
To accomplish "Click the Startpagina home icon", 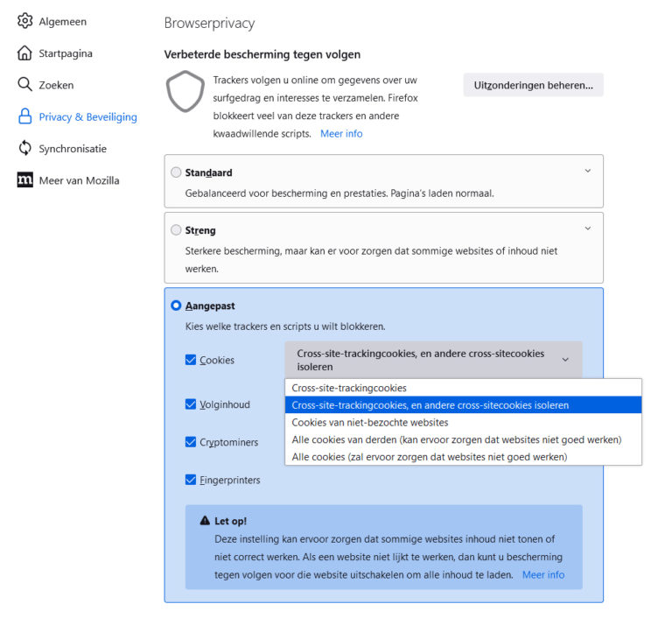I will [24, 53].
